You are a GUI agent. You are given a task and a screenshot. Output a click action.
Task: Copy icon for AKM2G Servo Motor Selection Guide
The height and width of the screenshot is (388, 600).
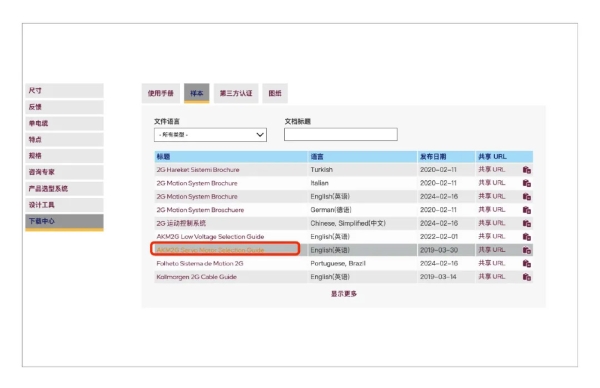tap(527, 250)
